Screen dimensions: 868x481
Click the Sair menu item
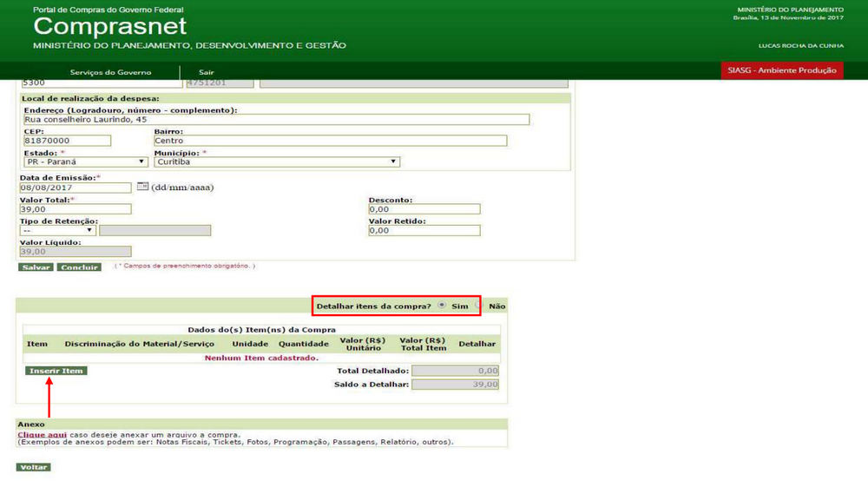[x=207, y=72]
